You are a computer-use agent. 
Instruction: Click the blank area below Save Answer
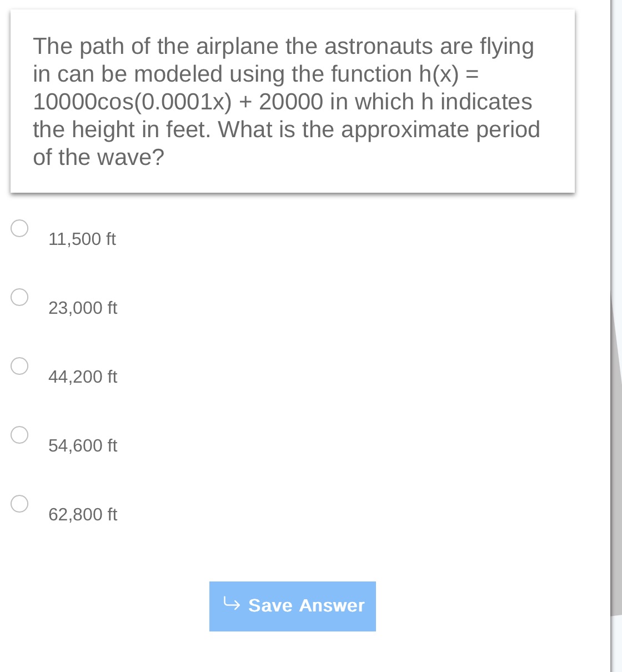pos(293,655)
